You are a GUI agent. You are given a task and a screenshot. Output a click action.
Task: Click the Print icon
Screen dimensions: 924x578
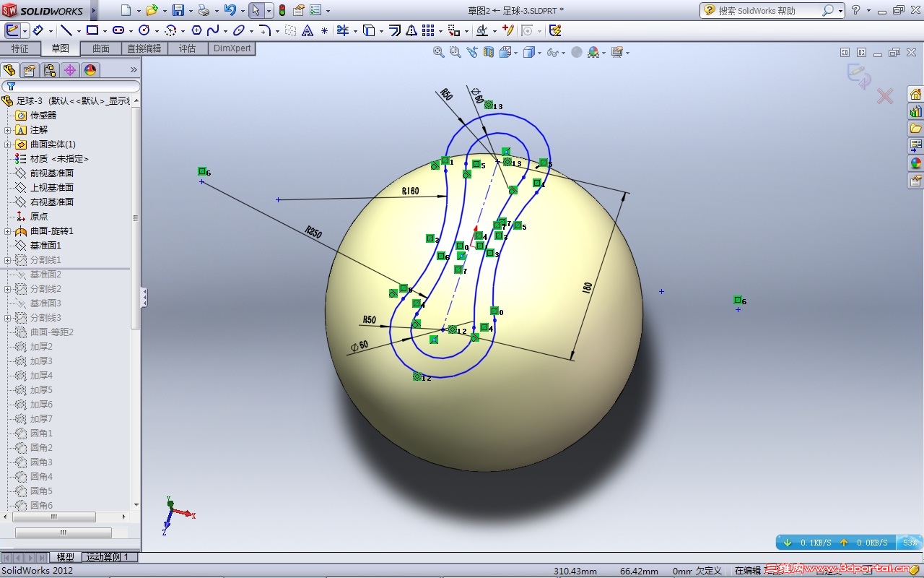point(204,10)
